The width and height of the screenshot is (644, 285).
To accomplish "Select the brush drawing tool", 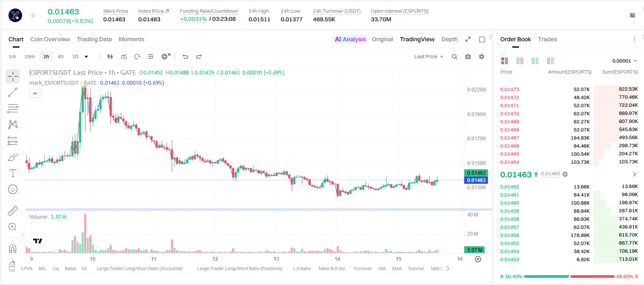I will 13,157.
